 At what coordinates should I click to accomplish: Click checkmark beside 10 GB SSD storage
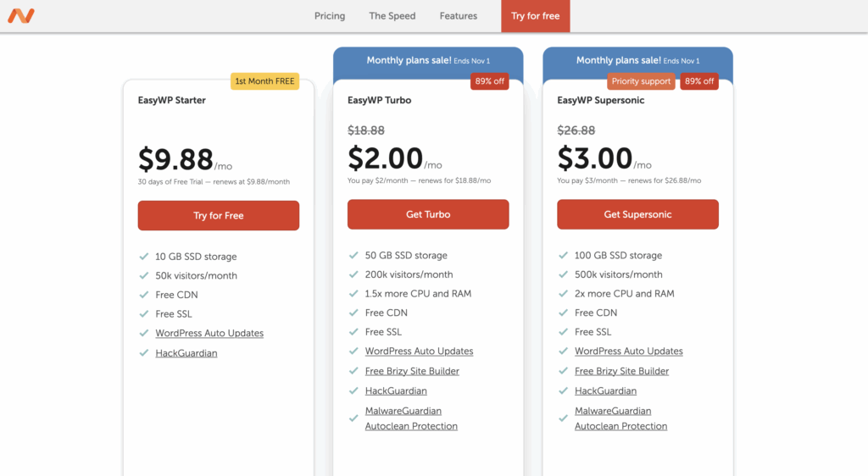pos(144,257)
